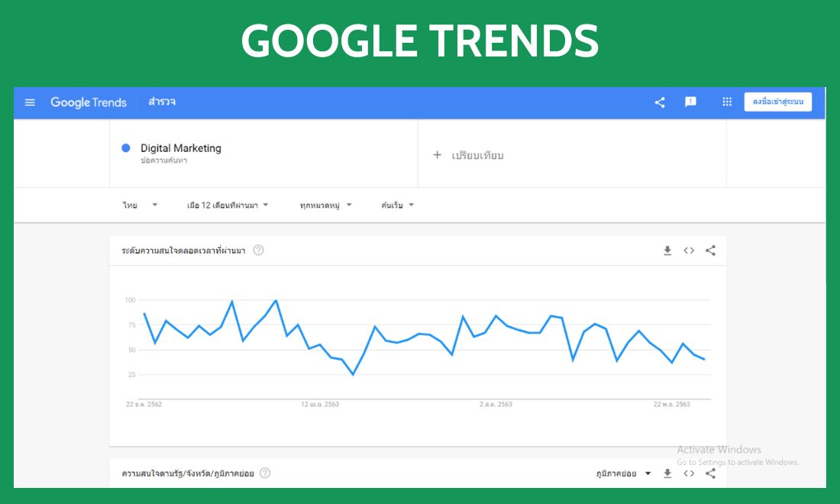Click the help question mark on the chart title
Viewport: 840px width, 504px height.
tap(258, 249)
